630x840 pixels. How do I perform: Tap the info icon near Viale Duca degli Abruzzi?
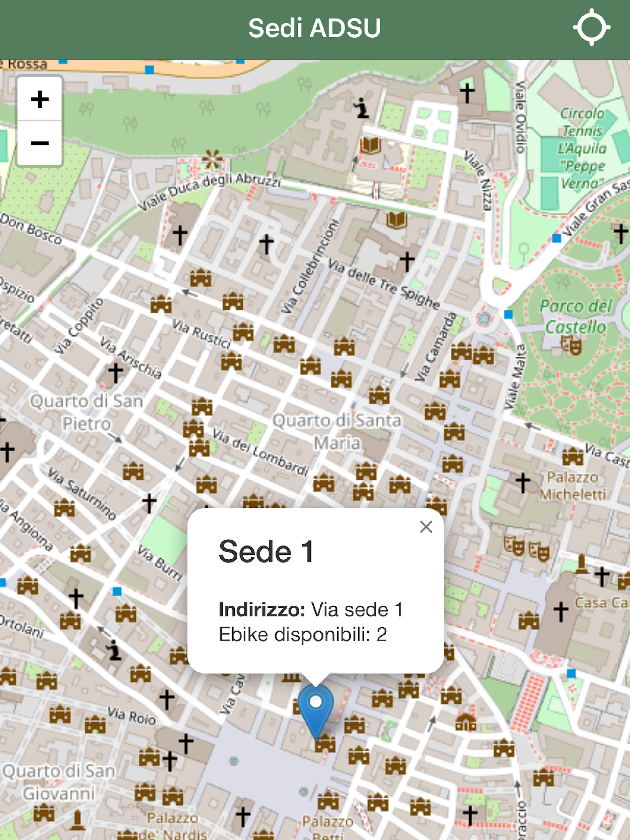361,108
